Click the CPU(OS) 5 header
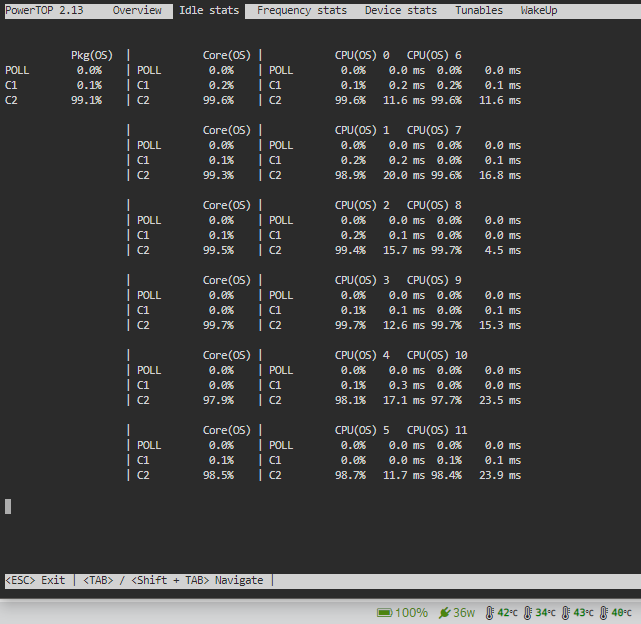The width and height of the screenshot is (641, 624). (362, 430)
